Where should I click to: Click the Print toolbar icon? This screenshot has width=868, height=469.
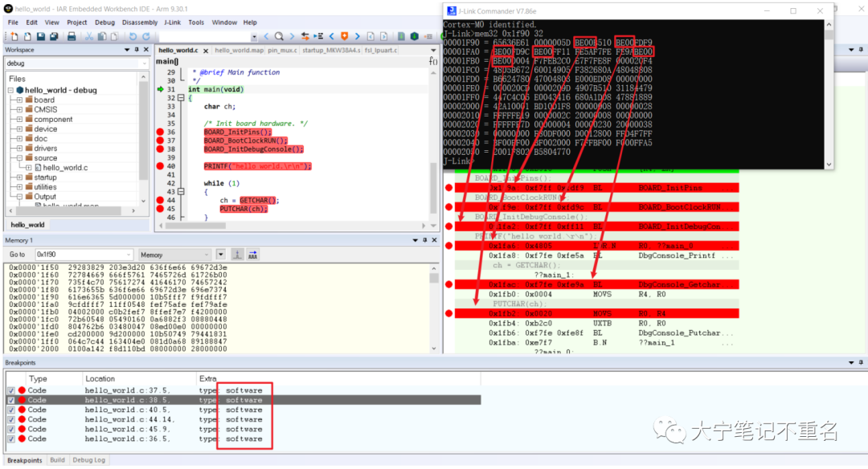click(72, 36)
